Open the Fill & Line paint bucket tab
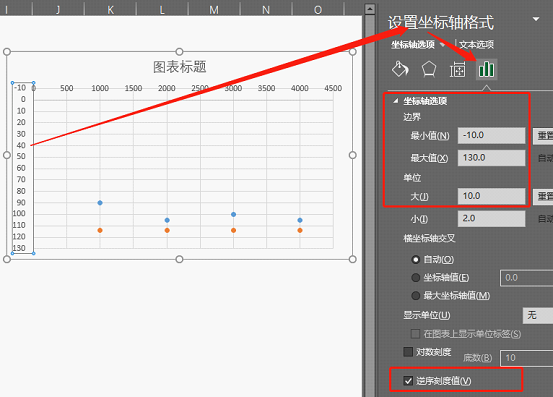The image size is (553, 397). click(x=400, y=69)
